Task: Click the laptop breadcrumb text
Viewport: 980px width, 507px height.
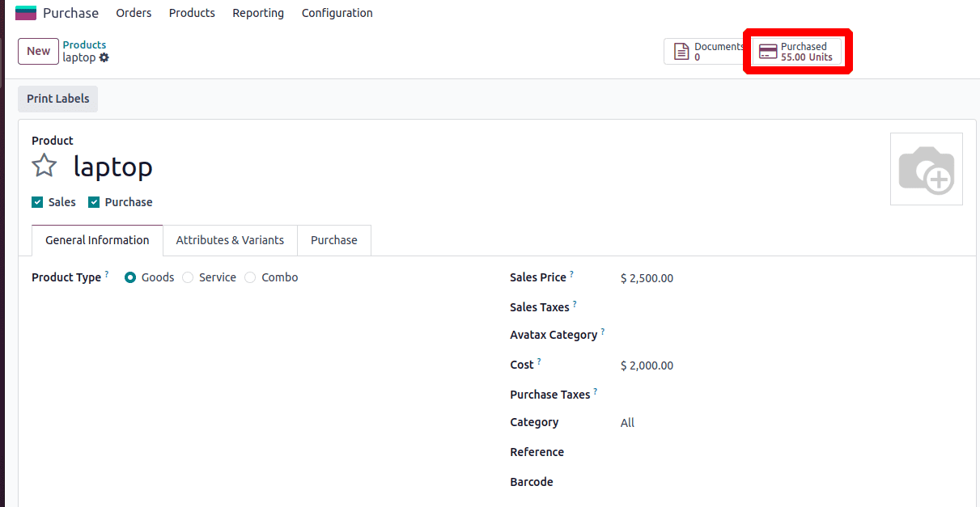Action: point(79,57)
